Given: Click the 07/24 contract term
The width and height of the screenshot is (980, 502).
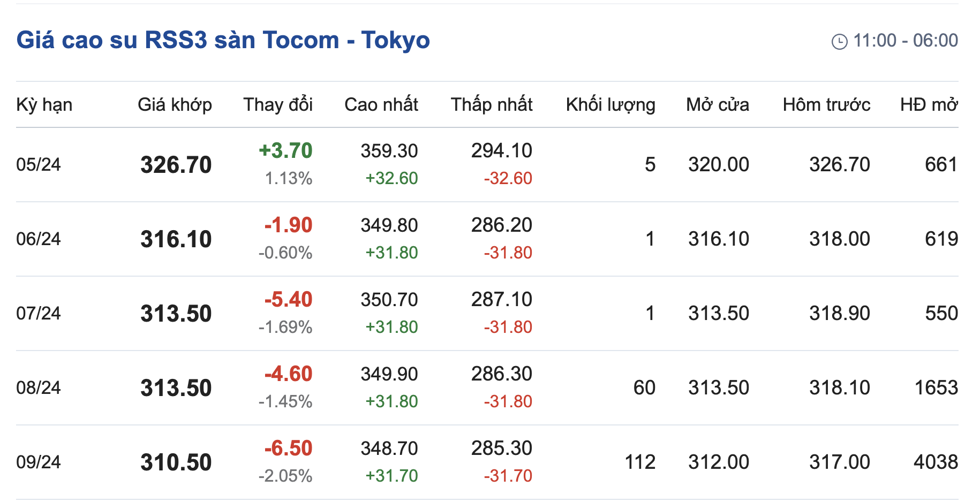Looking at the screenshot, I should tap(39, 313).
